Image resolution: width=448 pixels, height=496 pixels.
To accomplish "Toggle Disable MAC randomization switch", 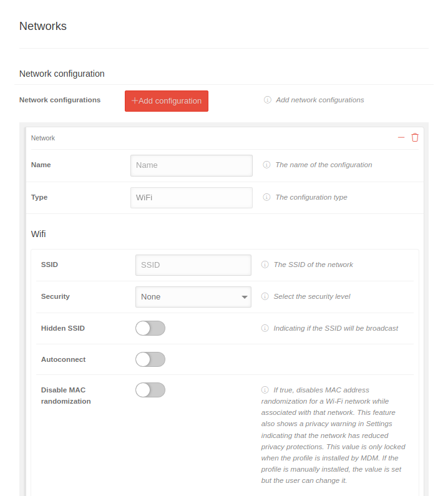I will [x=150, y=390].
